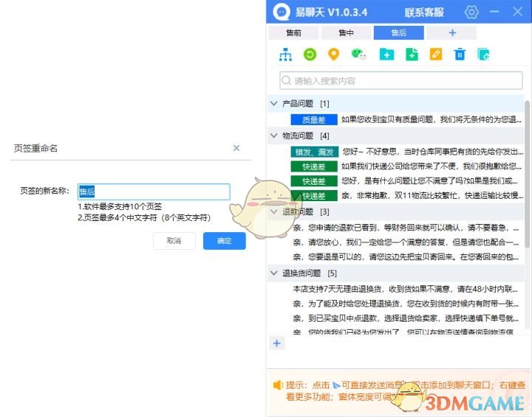Click the search content input field
This screenshot has height=417, width=532.
pos(399,81)
